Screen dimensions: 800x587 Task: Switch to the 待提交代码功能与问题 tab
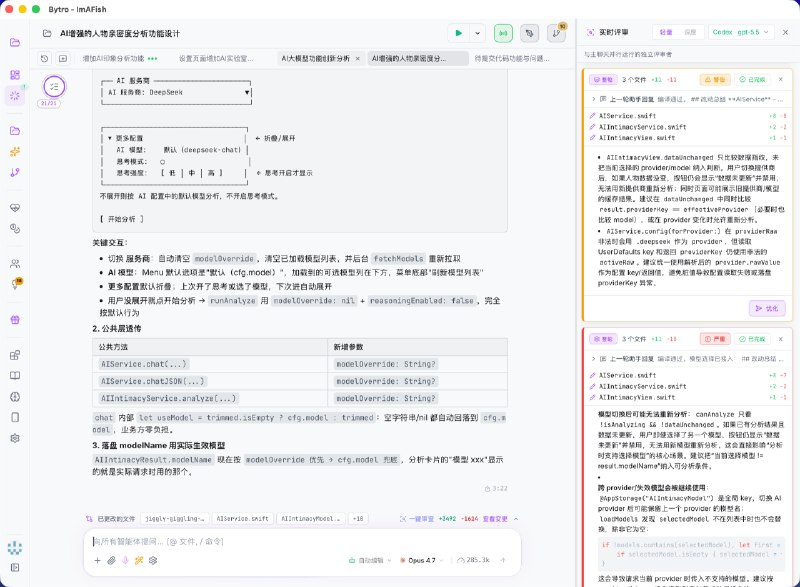pyautogui.click(x=512, y=59)
